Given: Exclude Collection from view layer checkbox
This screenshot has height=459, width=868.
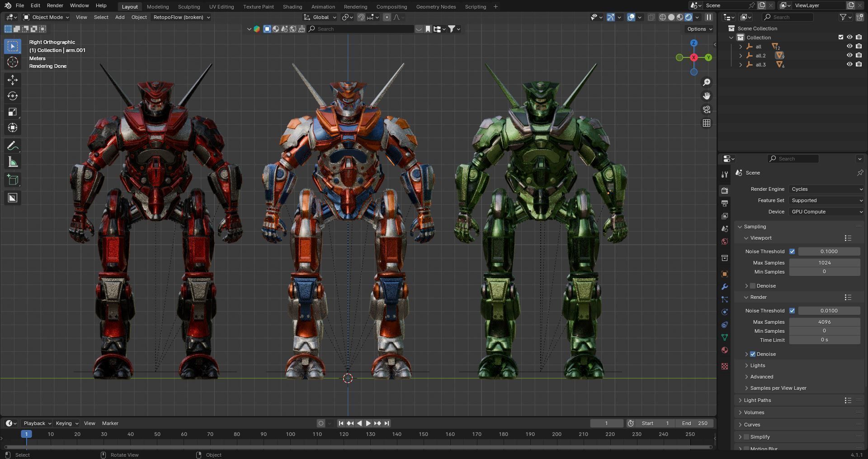Looking at the screenshot, I should tap(841, 38).
